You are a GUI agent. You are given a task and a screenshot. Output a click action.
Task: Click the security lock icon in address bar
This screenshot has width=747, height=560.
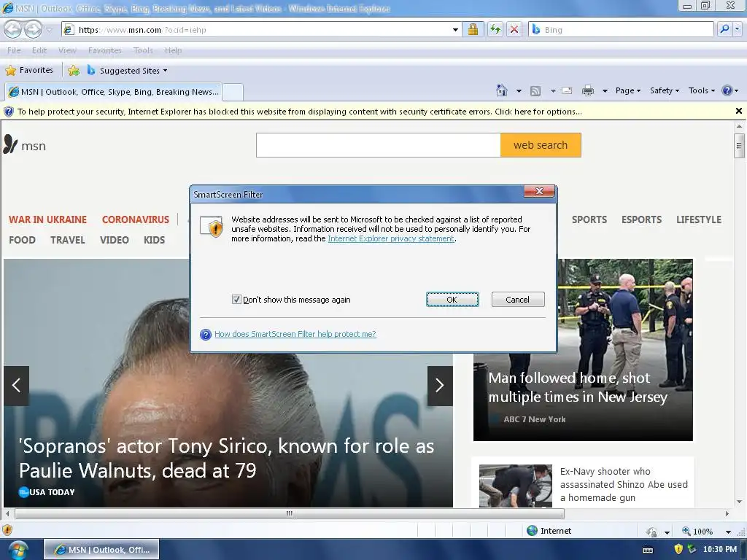click(x=473, y=29)
